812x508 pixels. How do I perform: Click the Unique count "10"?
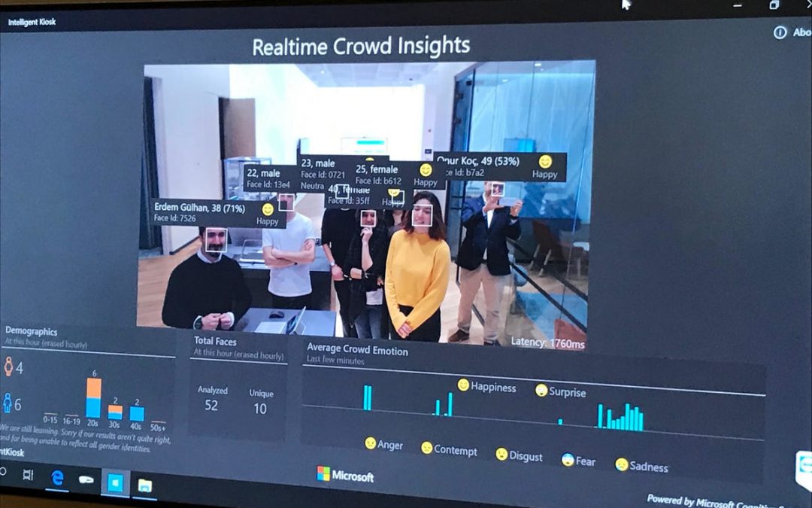(260, 409)
